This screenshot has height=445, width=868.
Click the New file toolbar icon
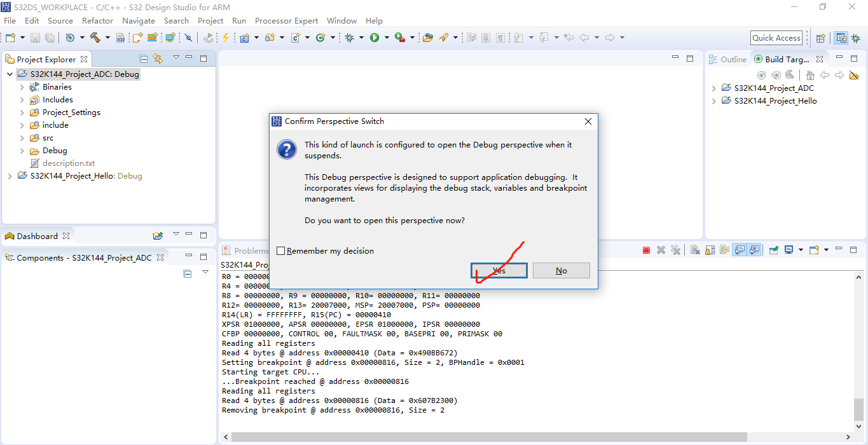(11, 38)
